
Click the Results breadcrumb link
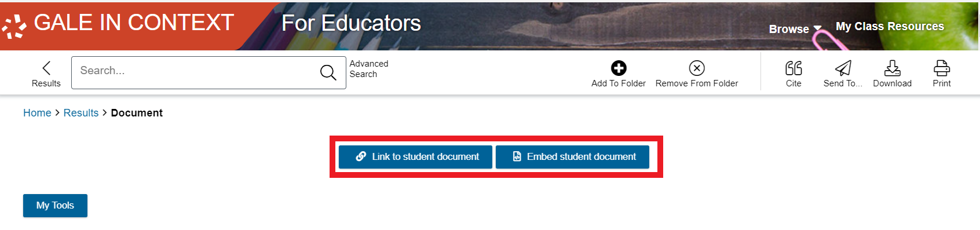coord(81,113)
